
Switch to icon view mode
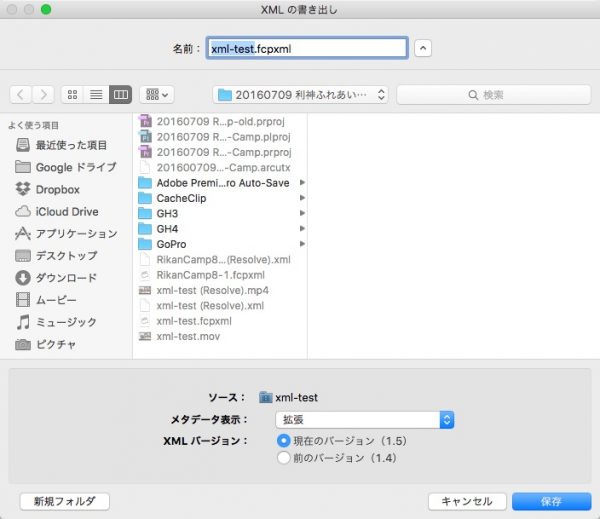coord(73,95)
